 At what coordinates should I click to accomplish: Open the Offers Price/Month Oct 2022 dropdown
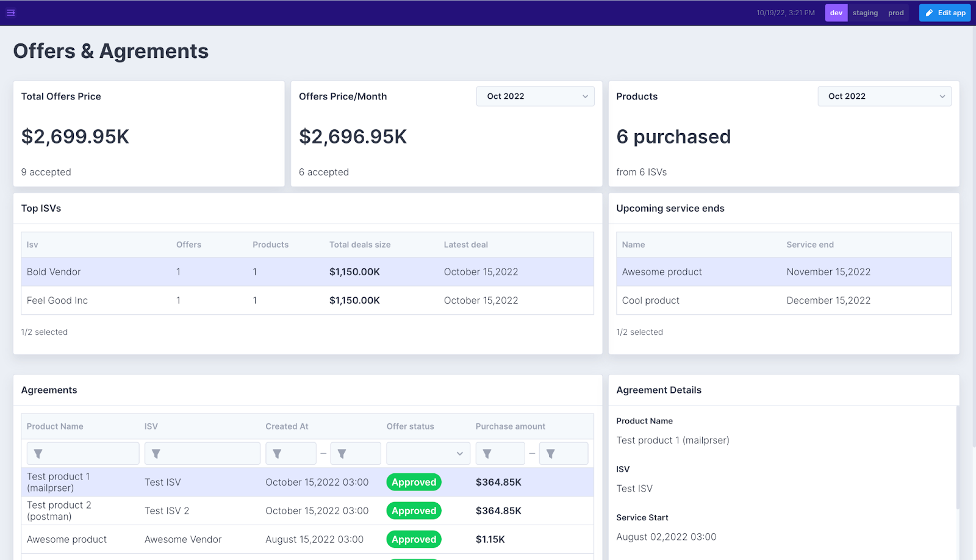(x=535, y=96)
